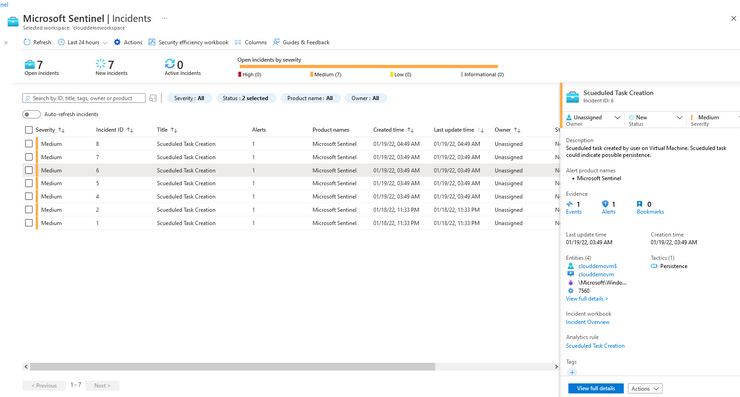Click the Microsoft Sentinel briefcase logo icon
Viewport: 740px width, 397px height.
click(x=13, y=21)
